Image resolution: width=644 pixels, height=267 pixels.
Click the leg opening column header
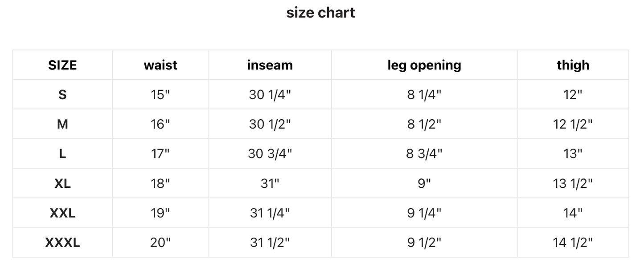click(x=424, y=65)
